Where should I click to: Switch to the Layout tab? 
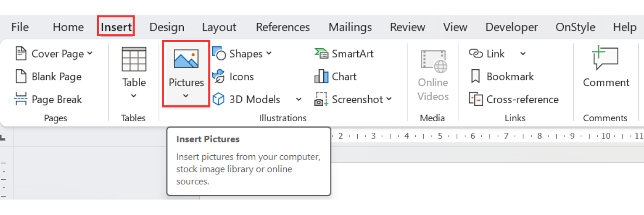219,27
